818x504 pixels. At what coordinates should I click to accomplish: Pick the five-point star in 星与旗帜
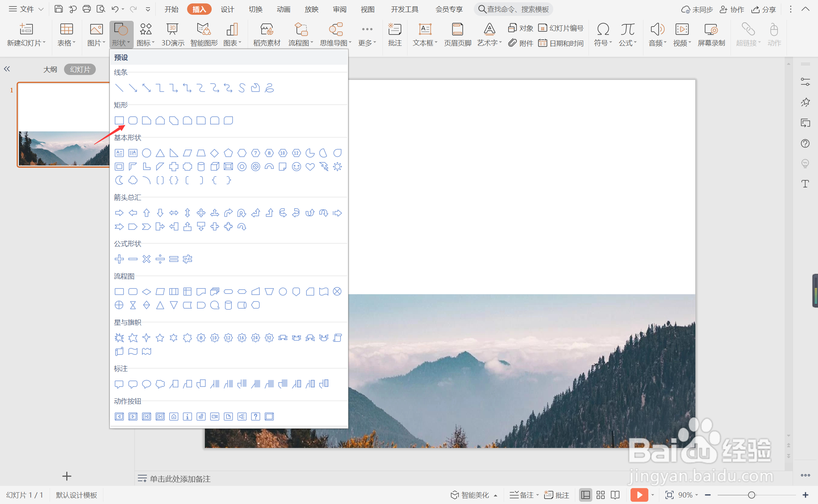click(x=160, y=338)
